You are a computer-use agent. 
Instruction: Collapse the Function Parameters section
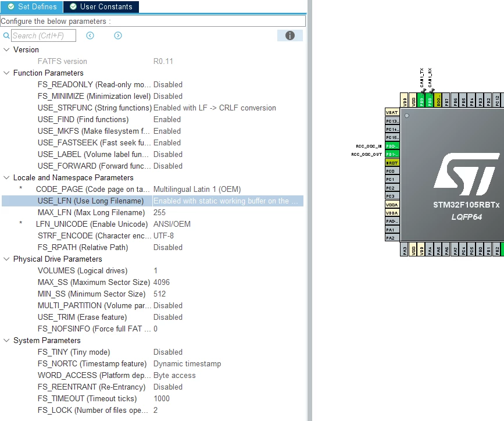(x=6, y=73)
